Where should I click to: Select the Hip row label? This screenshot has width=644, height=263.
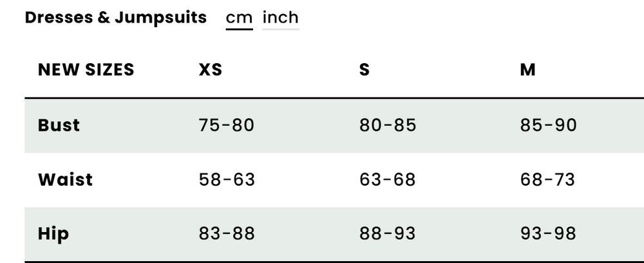click(53, 233)
